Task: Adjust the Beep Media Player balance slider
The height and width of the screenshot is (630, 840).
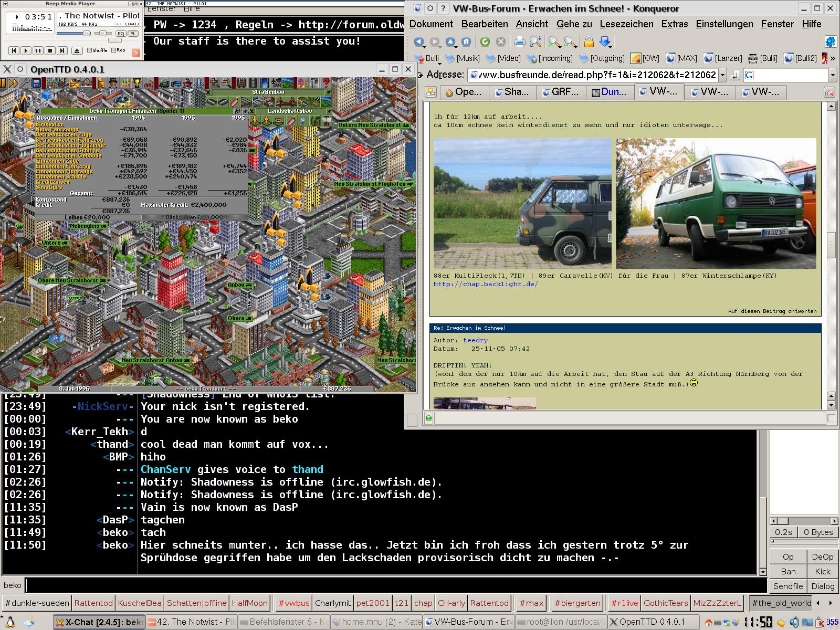Action: tap(103, 33)
